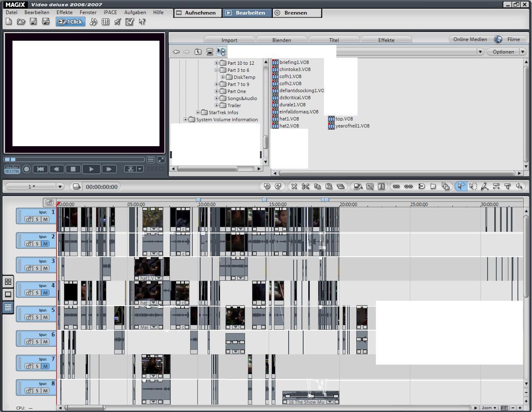The height and width of the screenshot is (412, 532).
Task: Open the Optionen dropdown arrow
Action: [522, 52]
